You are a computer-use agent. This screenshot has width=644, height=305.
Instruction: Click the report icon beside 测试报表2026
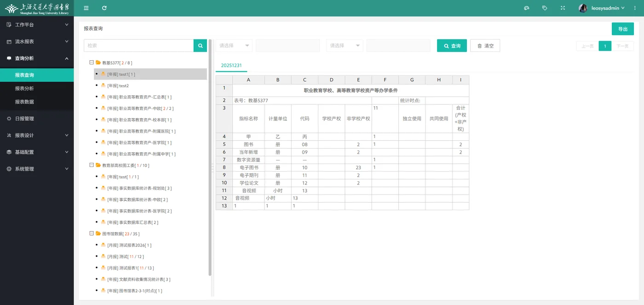[x=103, y=245]
